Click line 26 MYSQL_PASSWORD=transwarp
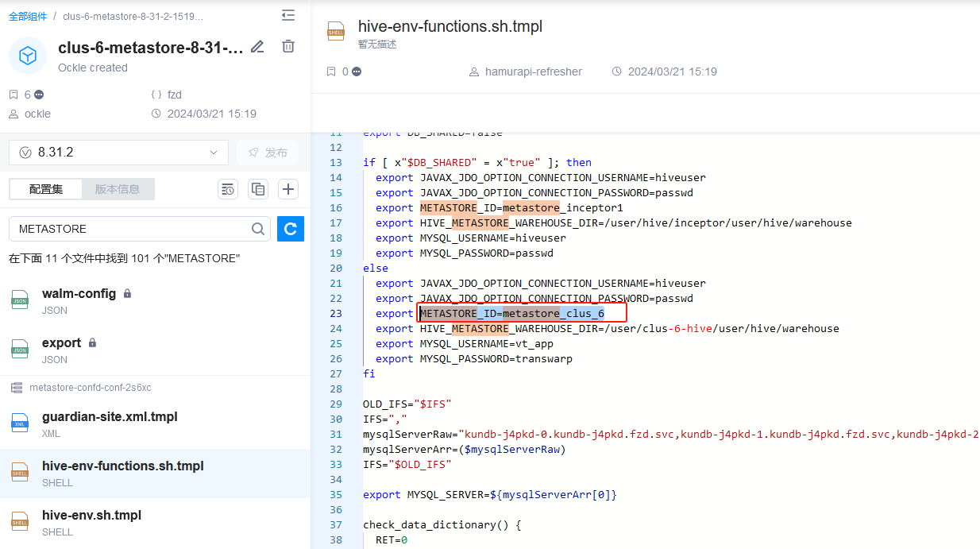 (x=473, y=358)
